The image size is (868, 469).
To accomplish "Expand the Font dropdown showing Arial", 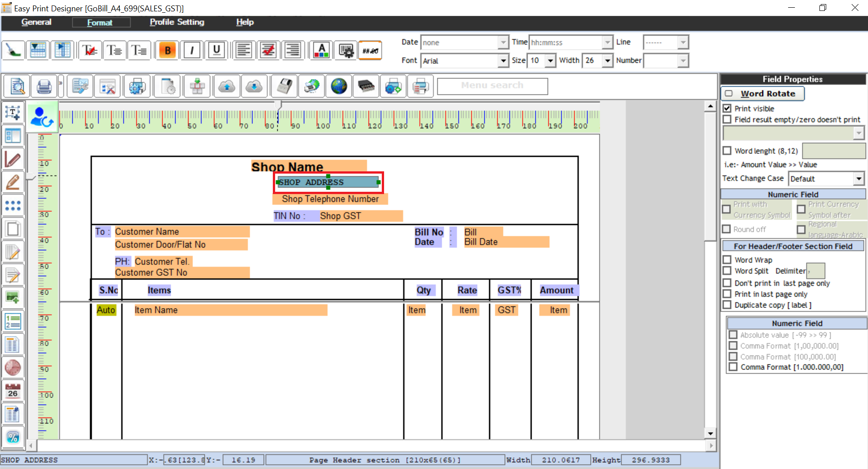I will click(503, 60).
